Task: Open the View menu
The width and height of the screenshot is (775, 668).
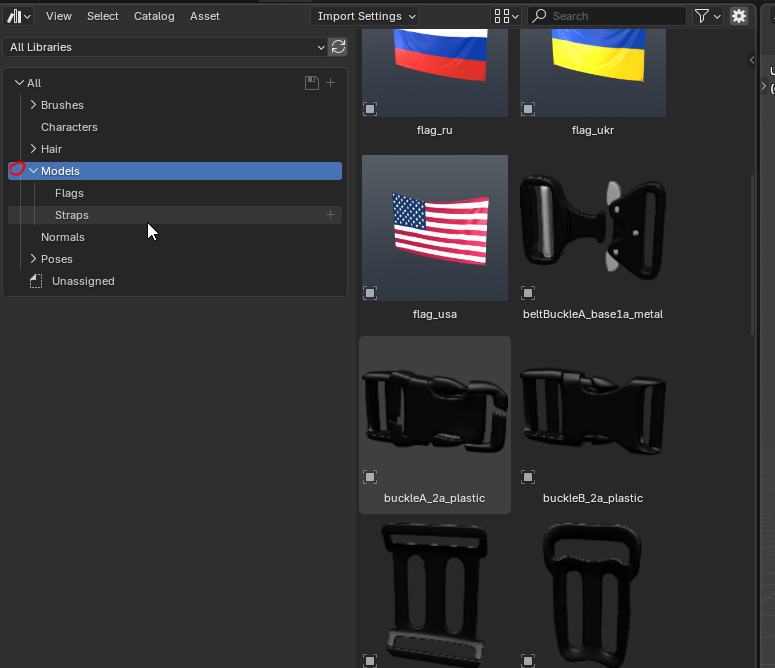Action: 59,16
